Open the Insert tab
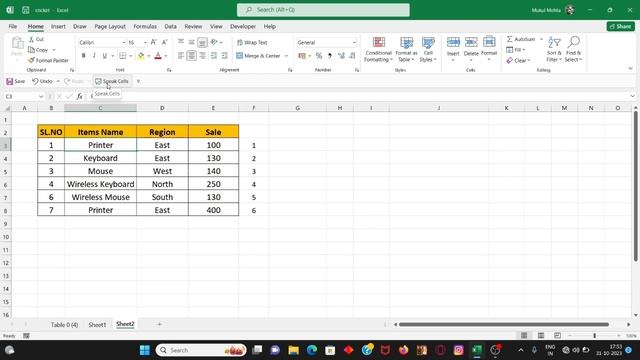Viewport: 640px width, 360px height. click(x=58, y=27)
